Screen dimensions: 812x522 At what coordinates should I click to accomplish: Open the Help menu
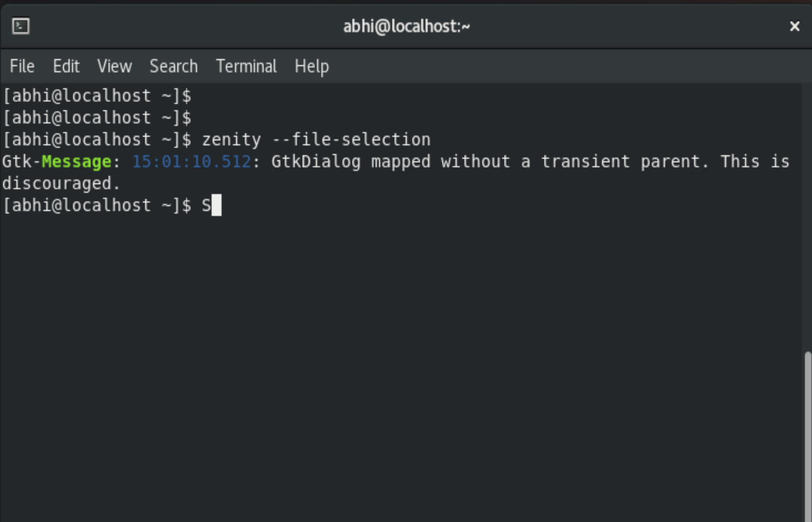312,66
